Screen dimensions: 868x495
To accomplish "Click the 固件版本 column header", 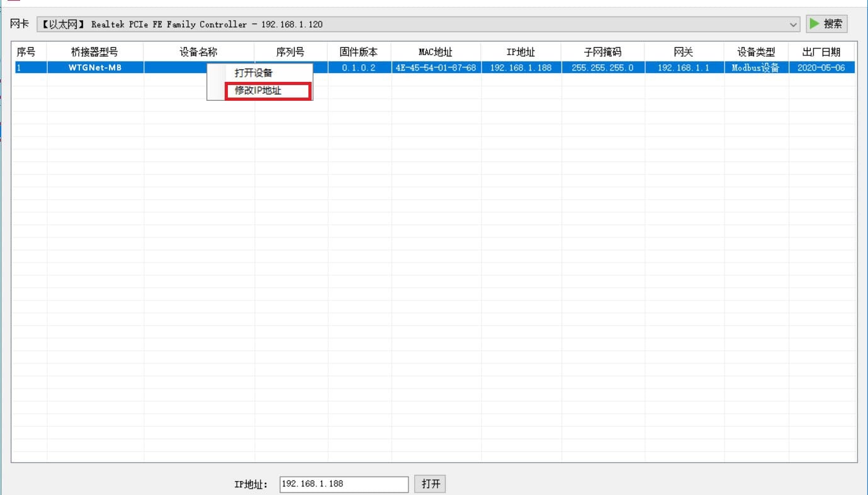I will [359, 52].
